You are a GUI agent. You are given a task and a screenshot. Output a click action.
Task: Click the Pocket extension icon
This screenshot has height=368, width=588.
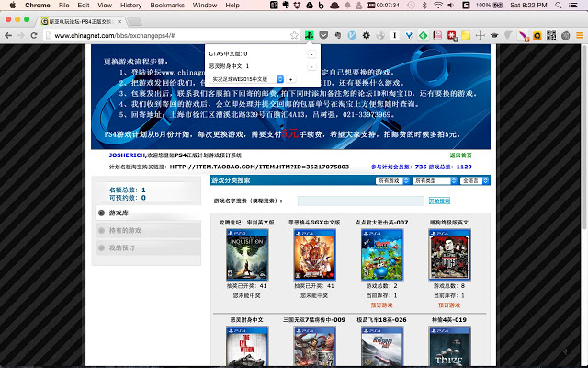323,35
